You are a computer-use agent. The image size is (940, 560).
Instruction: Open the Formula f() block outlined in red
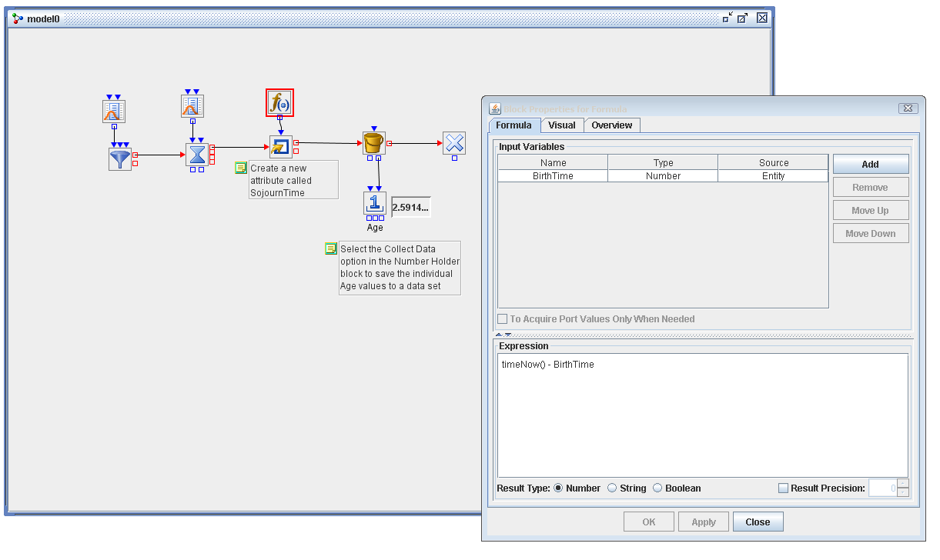(279, 102)
